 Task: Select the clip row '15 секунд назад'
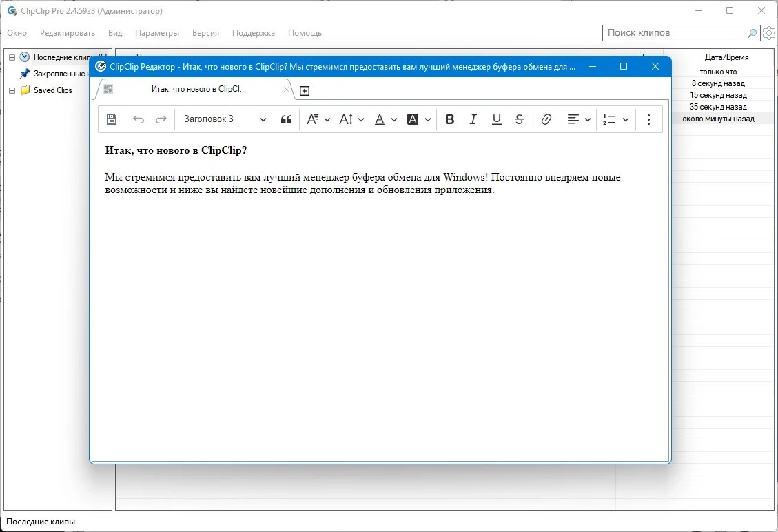click(x=718, y=95)
